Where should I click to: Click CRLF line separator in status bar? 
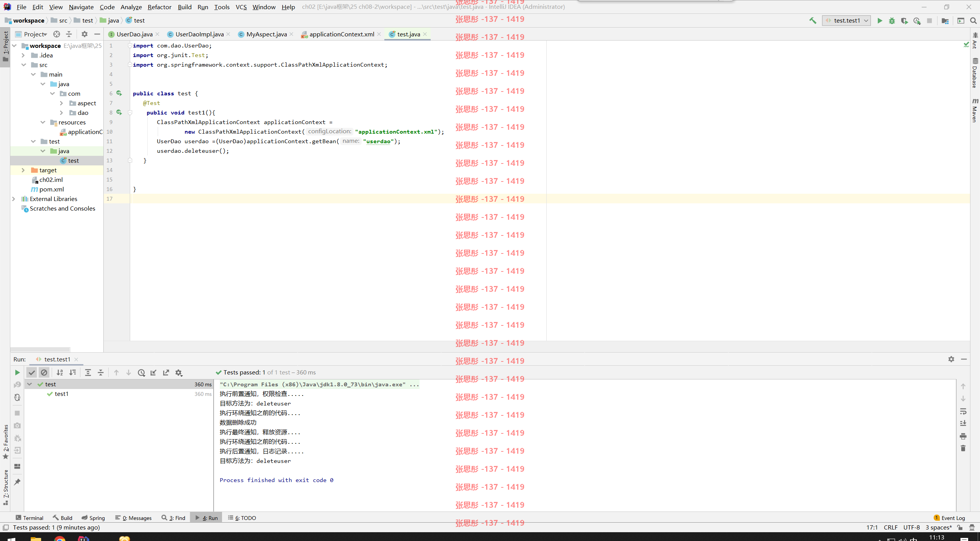(890, 527)
